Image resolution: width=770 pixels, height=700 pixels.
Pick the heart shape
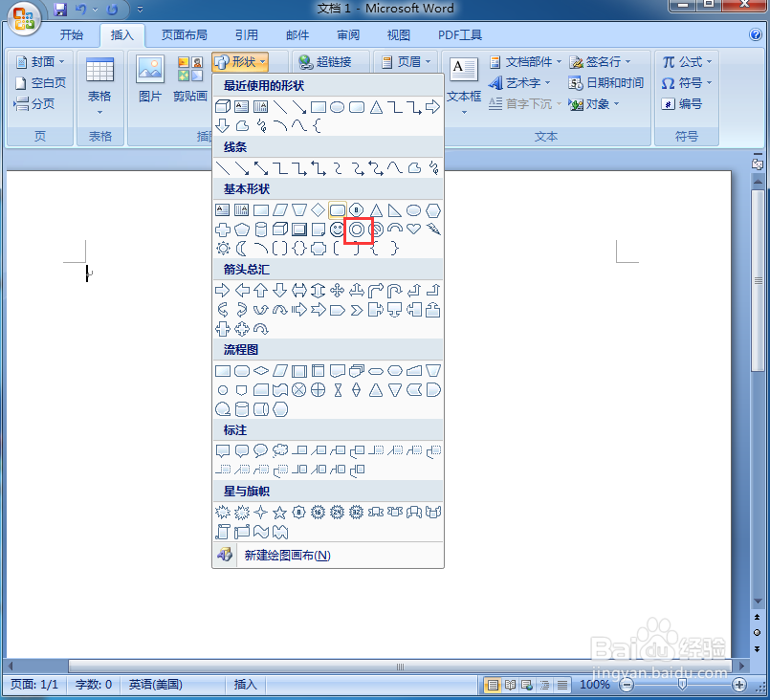414,229
